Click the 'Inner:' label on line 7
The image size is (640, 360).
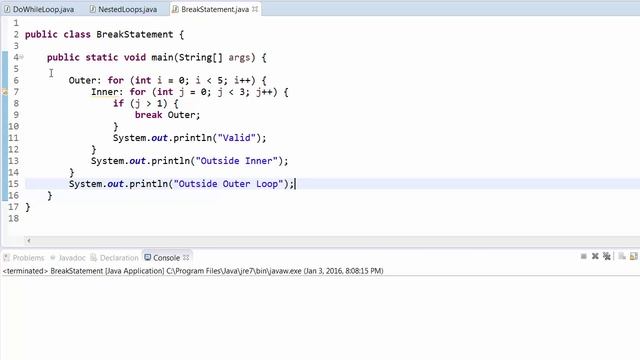[107, 92]
